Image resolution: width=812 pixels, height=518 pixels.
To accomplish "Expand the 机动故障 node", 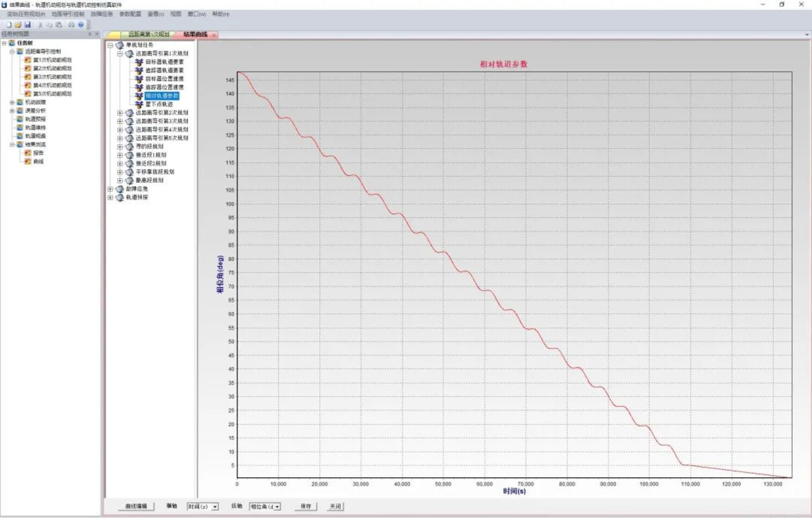I will pos(12,102).
